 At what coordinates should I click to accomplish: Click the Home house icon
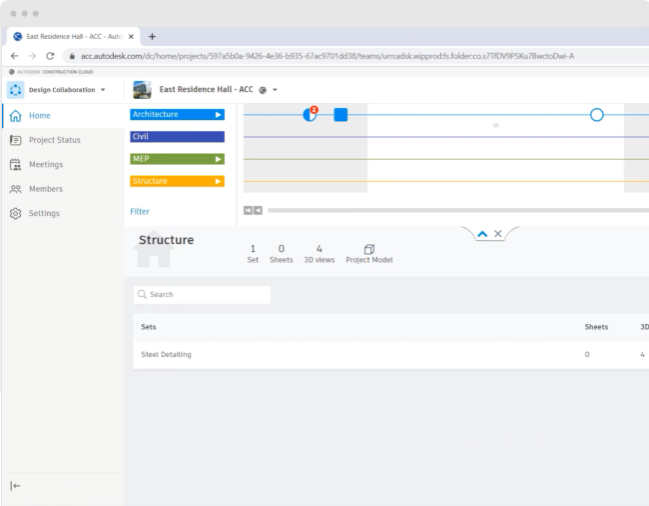coord(15,116)
